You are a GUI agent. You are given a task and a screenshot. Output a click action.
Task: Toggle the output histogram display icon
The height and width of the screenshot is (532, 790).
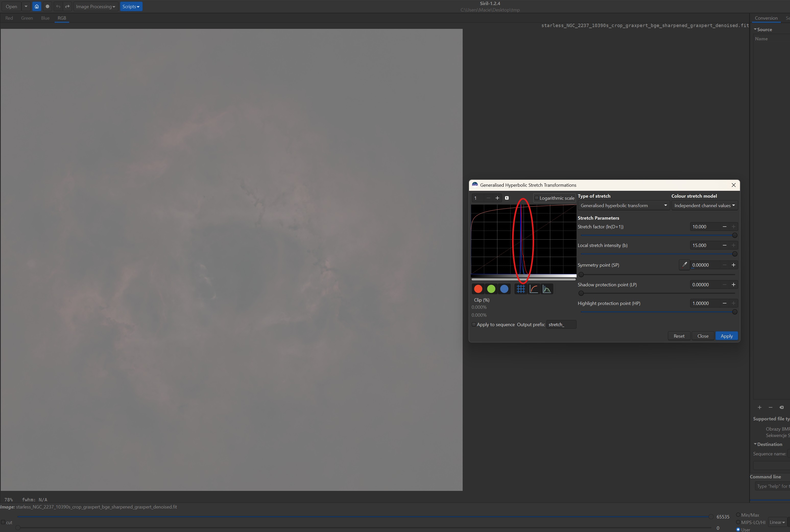(547, 289)
